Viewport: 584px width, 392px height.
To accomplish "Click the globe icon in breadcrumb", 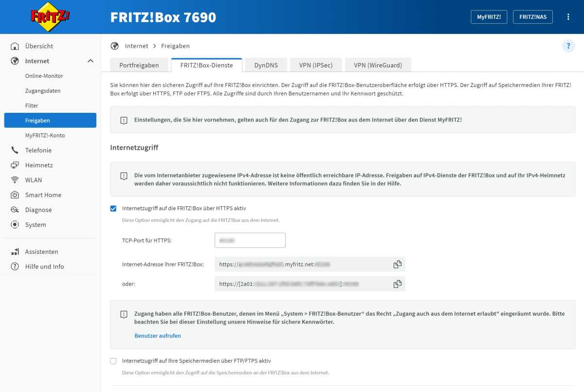I will point(115,46).
